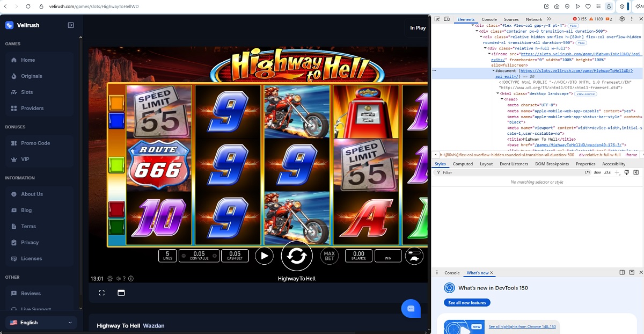Viewport: 644px width, 334px height.
Task: Increase the coin value with plus
Action: [x=214, y=256]
